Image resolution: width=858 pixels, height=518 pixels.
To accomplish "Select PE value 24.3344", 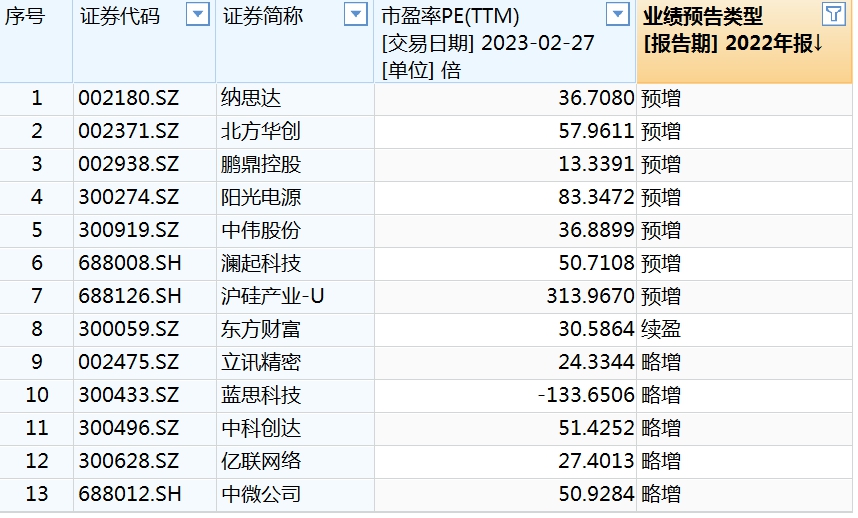I will pos(596,362).
